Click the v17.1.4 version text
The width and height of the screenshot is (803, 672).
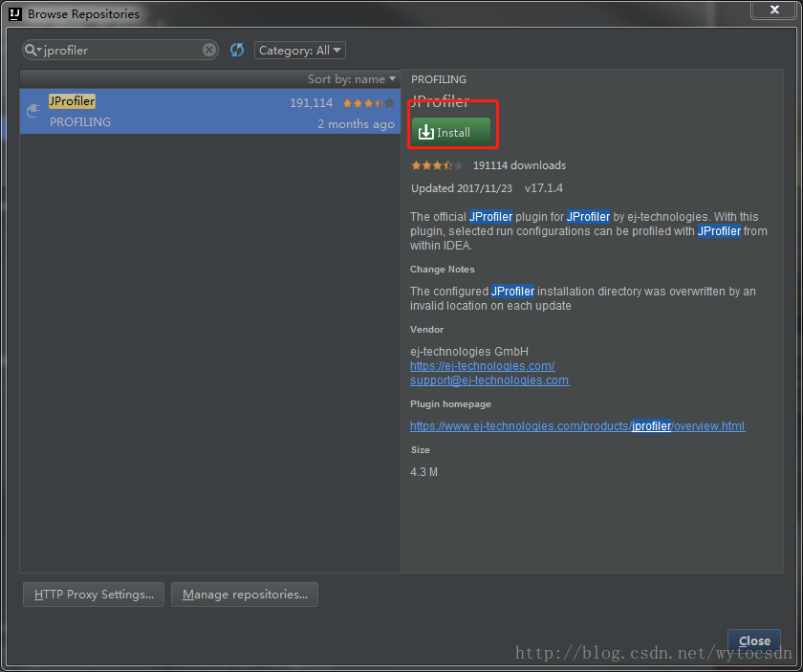(543, 188)
